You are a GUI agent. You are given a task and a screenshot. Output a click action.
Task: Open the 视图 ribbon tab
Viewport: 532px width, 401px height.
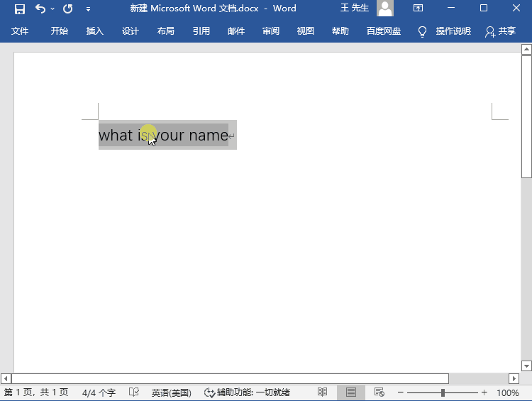click(305, 31)
